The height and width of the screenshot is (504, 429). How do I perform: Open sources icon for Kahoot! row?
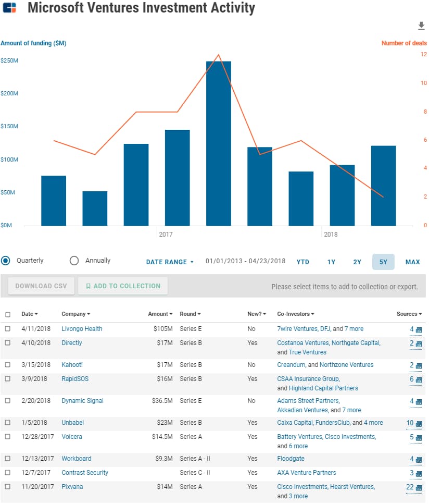pyautogui.click(x=419, y=365)
